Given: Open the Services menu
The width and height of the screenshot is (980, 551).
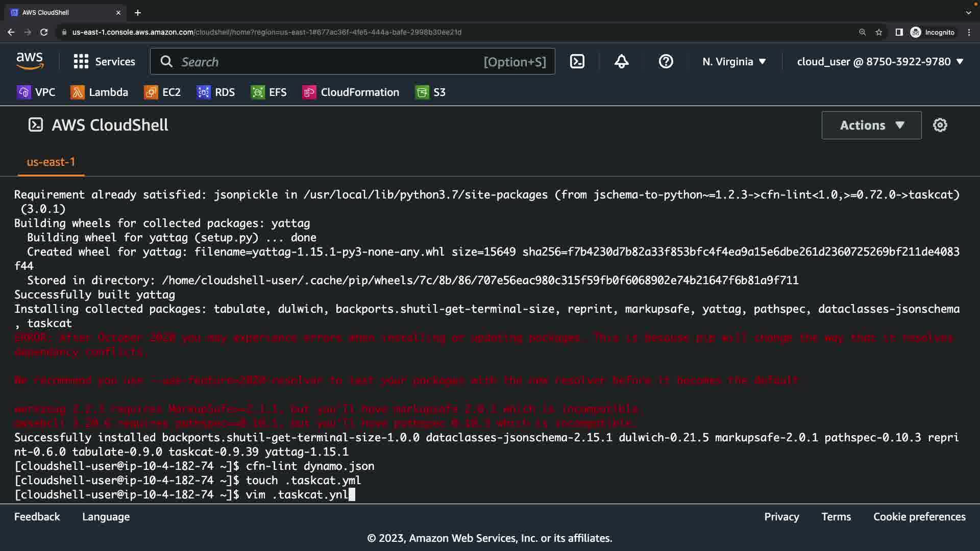Looking at the screenshot, I should pyautogui.click(x=105, y=62).
